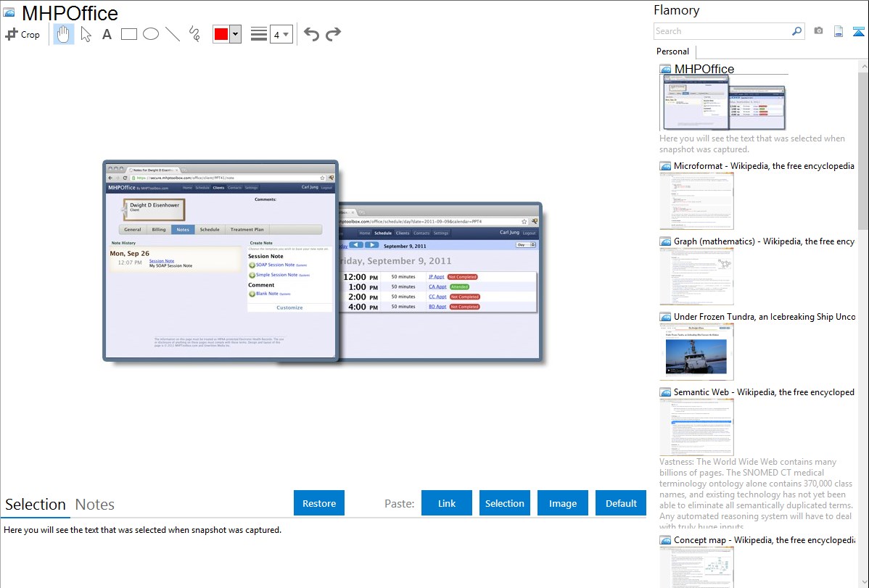Screen dimensions: 869x588
Task: Click the icon beside Microformat entry
Action: (x=665, y=166)
